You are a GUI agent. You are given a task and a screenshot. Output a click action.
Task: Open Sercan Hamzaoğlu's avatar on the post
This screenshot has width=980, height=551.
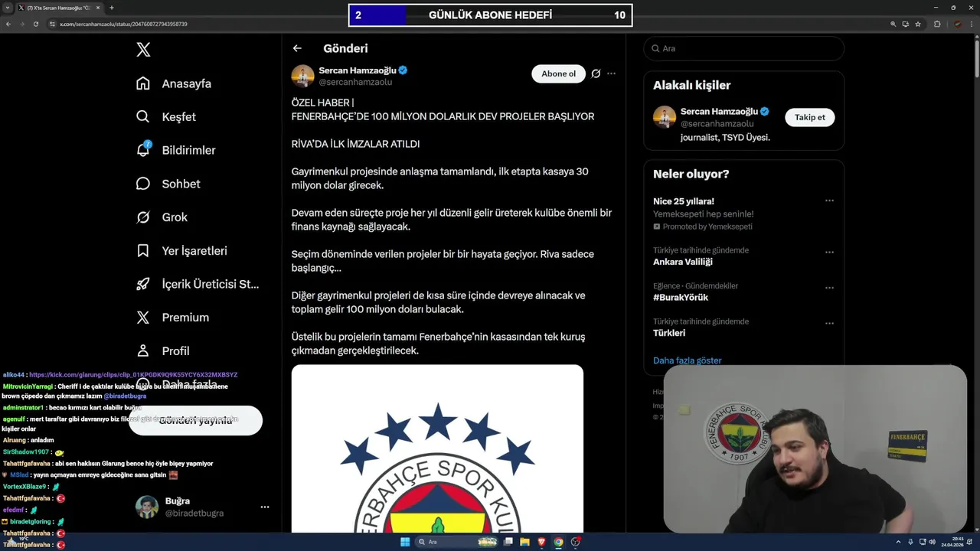[302, 76]
